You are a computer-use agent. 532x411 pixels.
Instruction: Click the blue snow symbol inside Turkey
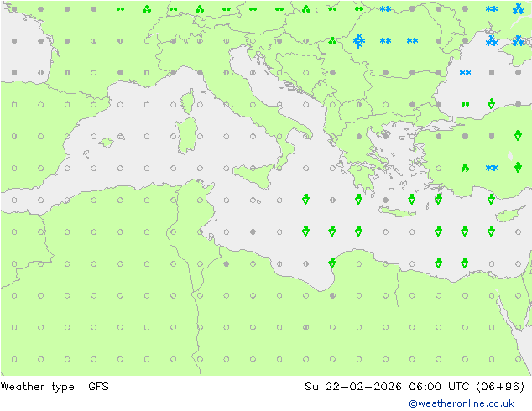point(491,168)
